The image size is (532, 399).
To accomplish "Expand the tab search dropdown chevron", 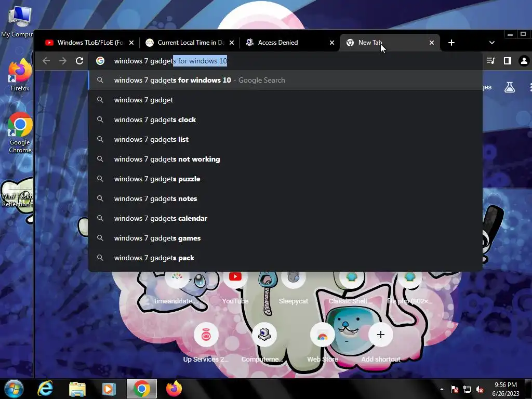I will (x=491, y=43).
